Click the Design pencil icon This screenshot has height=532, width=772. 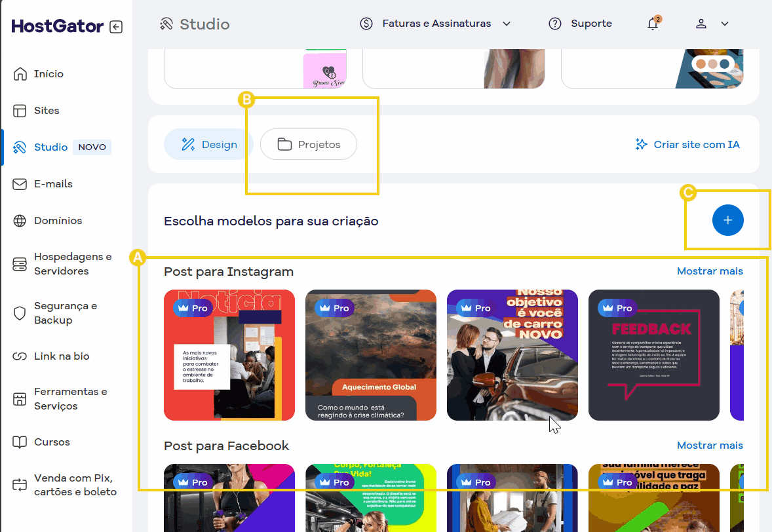[x=188, y=144]
